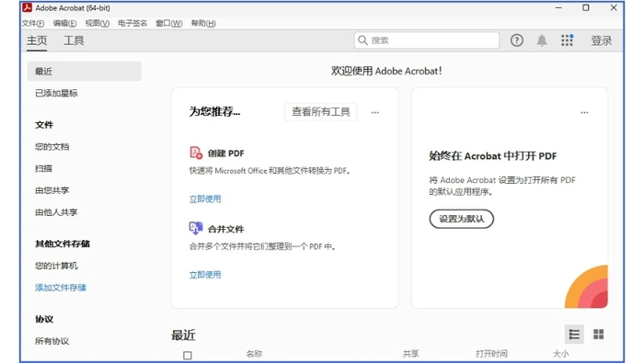Select 最近 in the sidebar
644x363 pixels.
pos(85,72)
